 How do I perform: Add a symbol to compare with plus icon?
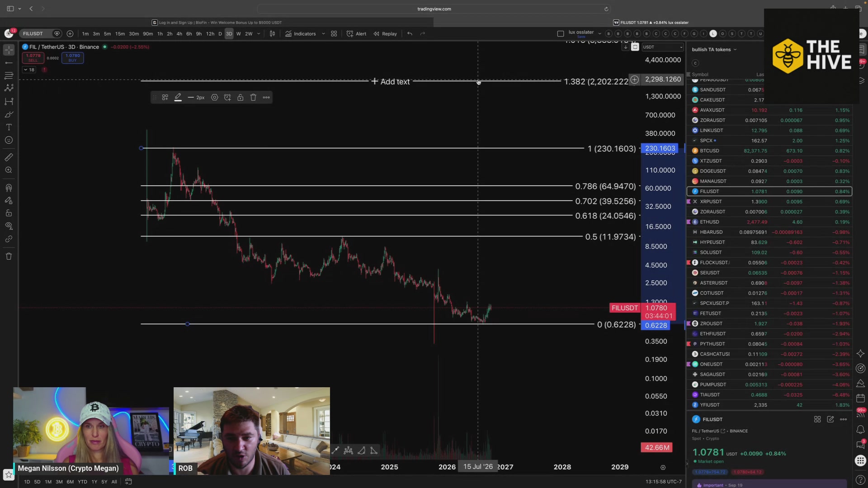coord(70,33)
